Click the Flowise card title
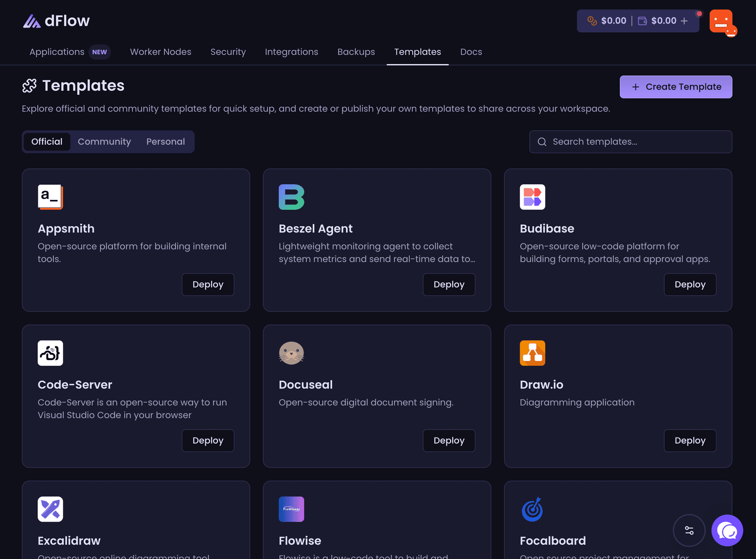 coord(300,541)
